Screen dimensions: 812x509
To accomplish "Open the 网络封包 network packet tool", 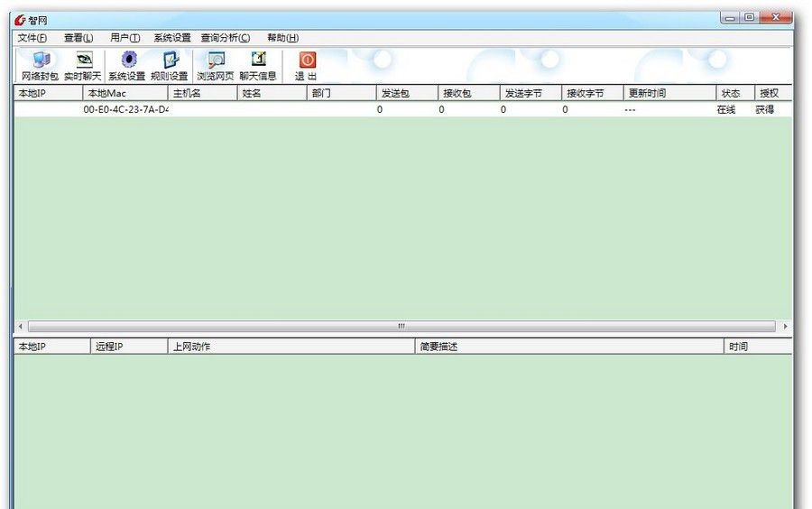I will click(x=40, y=66).
